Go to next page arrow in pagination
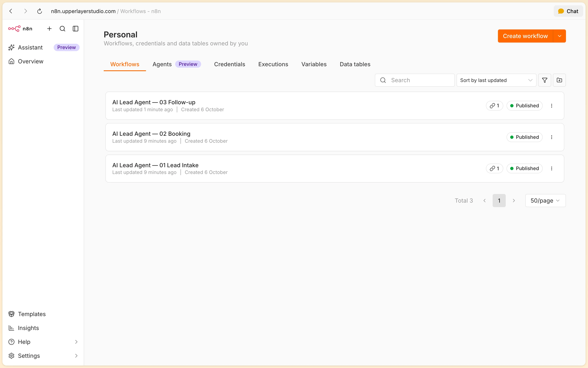This screenshot has width=588, height=368. [x=514, y=201]
